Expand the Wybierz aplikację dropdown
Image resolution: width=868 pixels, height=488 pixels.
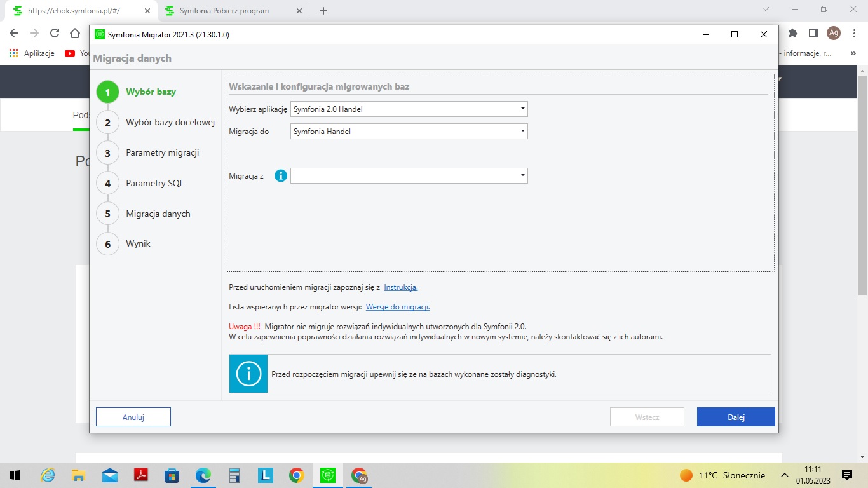(409, 109)
